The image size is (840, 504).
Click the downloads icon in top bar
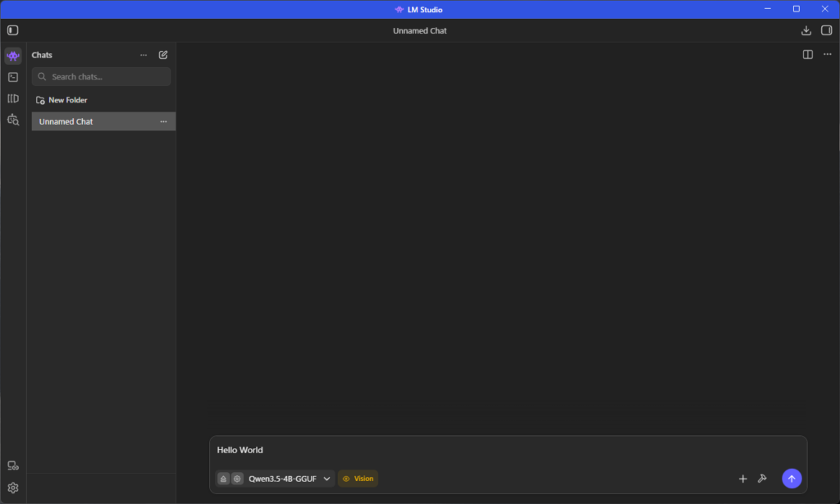coord(806,30)
